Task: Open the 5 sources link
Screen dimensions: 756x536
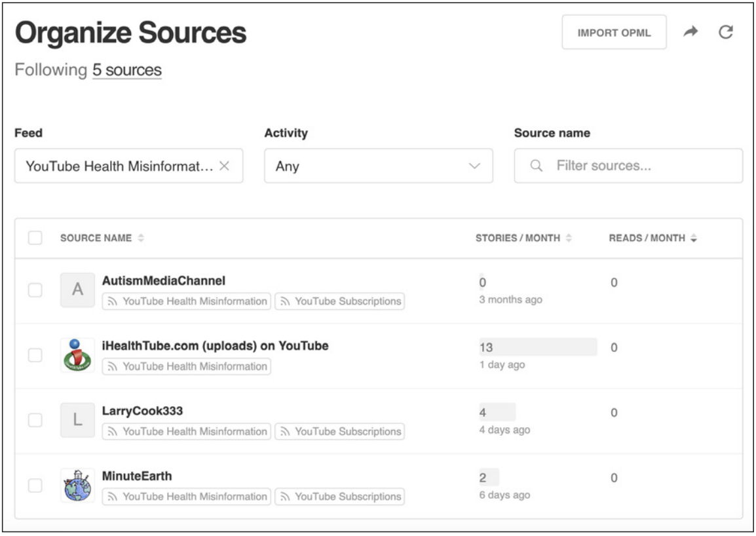Action: 126,69
